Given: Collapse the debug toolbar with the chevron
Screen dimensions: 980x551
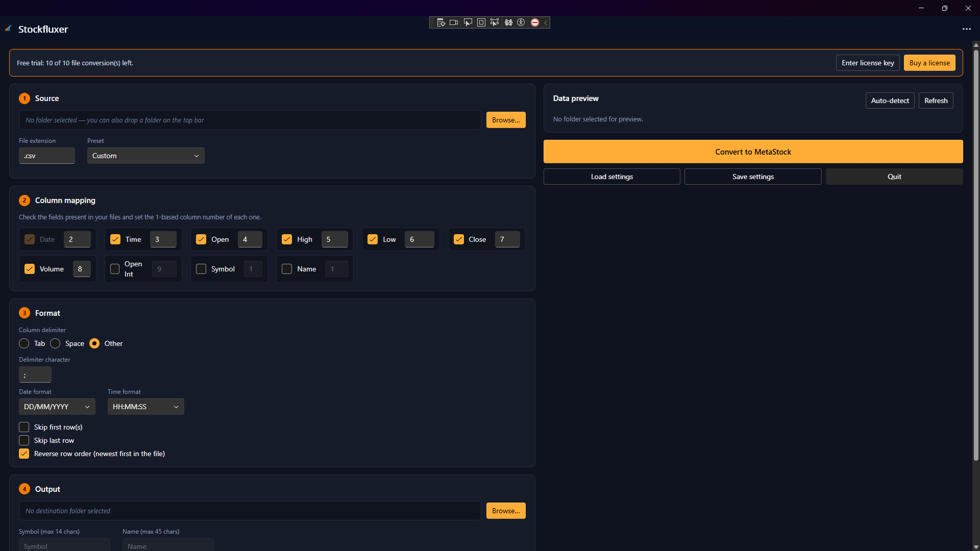Looking at the screenshot, I should 546,22.
